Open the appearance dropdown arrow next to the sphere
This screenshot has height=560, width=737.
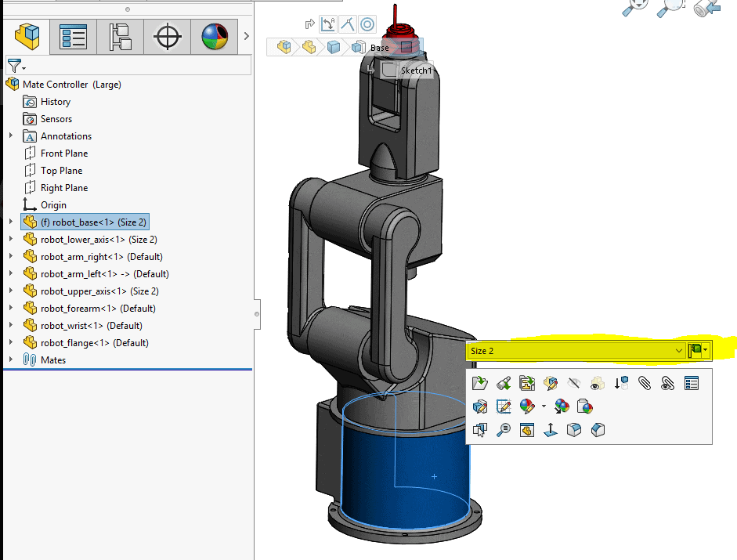(543, 405)
